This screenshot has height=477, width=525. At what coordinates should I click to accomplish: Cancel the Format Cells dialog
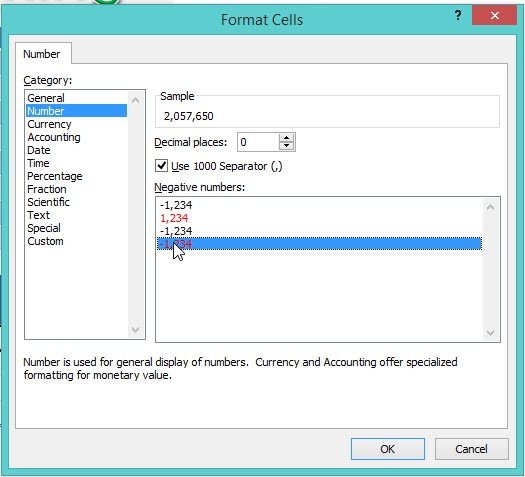tap(471, 449)
